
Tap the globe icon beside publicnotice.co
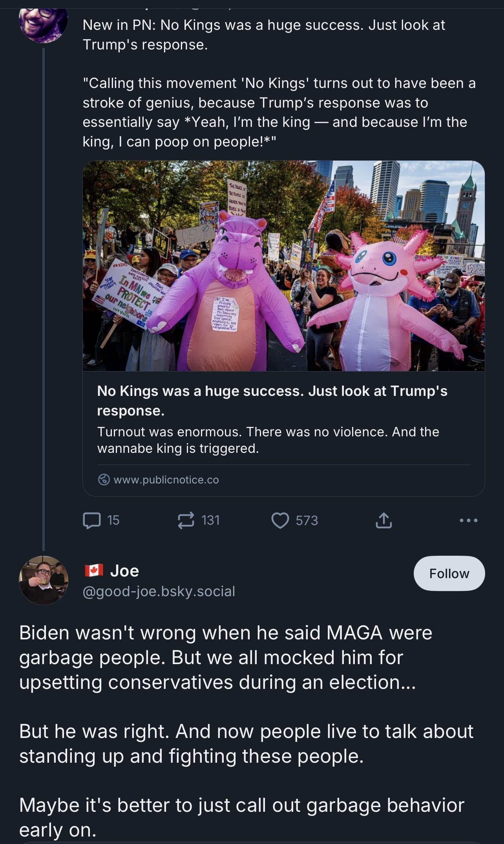click(x=104, y=480)
